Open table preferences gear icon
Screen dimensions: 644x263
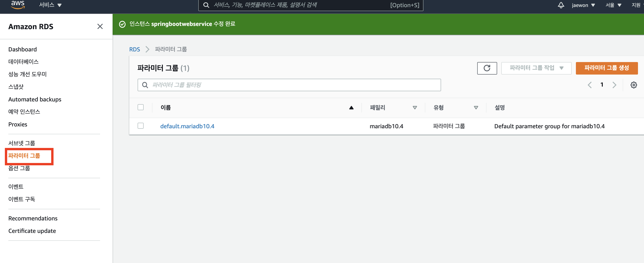[634, 85]
